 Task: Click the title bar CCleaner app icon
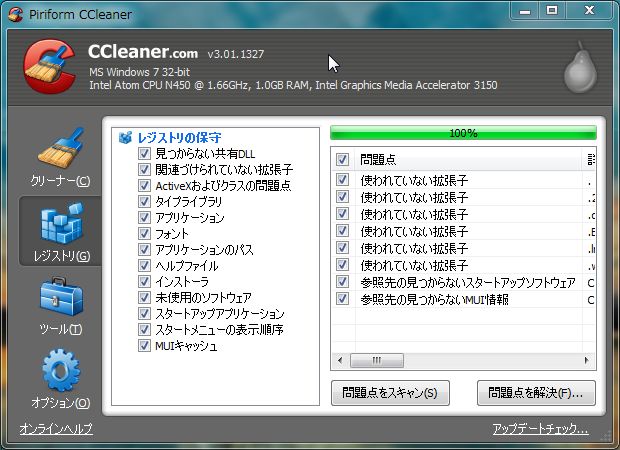[15, 15]
